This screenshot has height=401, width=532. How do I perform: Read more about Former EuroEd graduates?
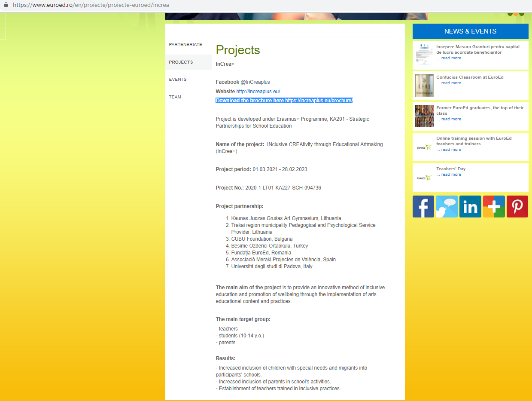(x=451, y=119)
